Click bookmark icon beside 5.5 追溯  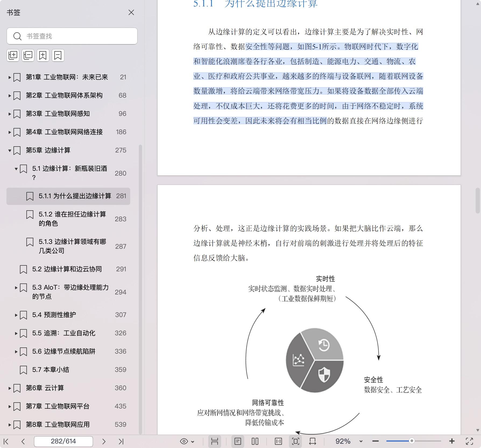click(x=23, y=333)
